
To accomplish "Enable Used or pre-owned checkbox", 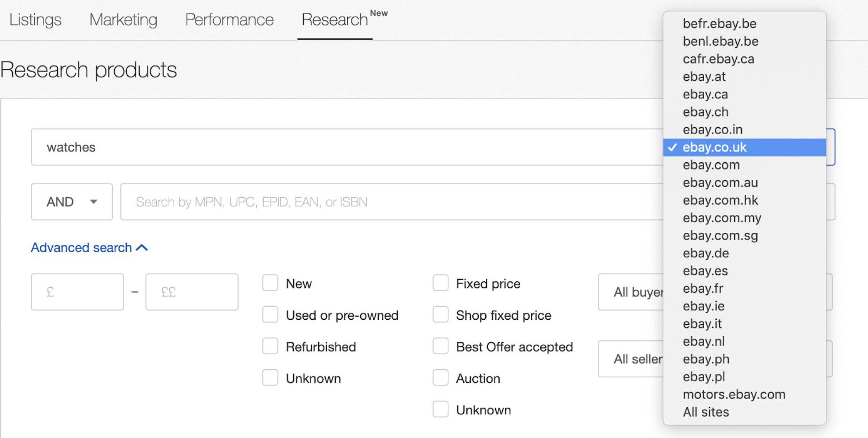I will tap(270, 314).
